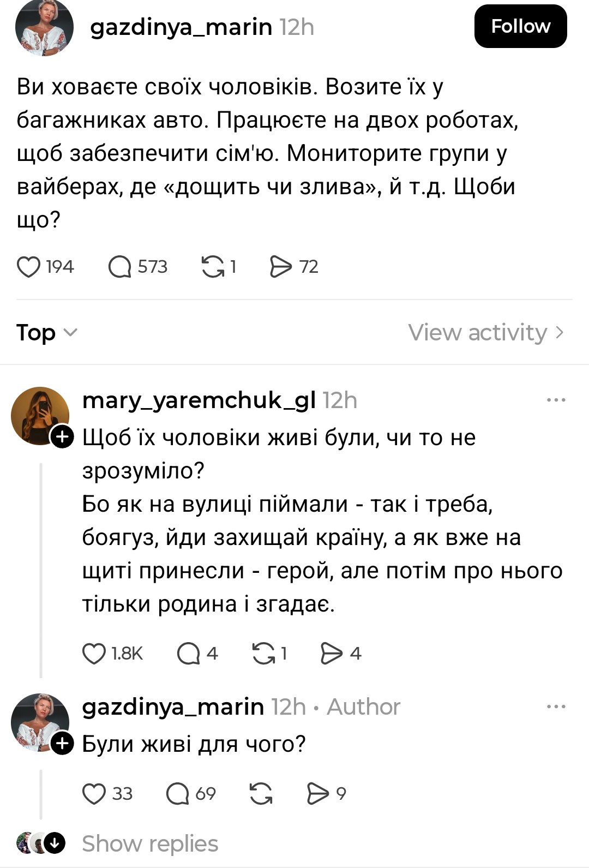Open replies to the author's comment
Viewport: 589px width, 868px height.
(178, 794)
